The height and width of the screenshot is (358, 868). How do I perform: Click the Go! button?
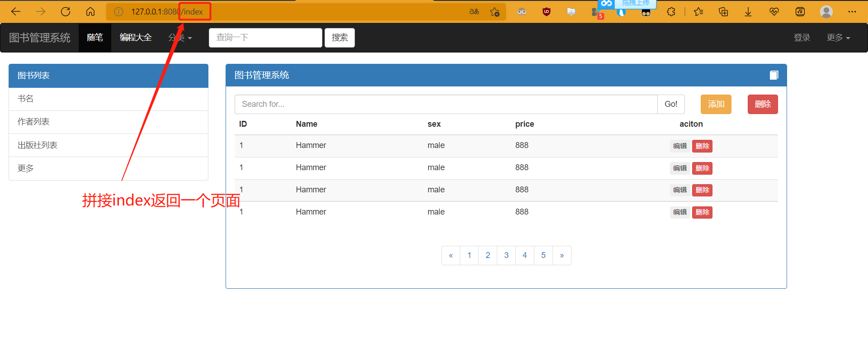pos(671,104)
